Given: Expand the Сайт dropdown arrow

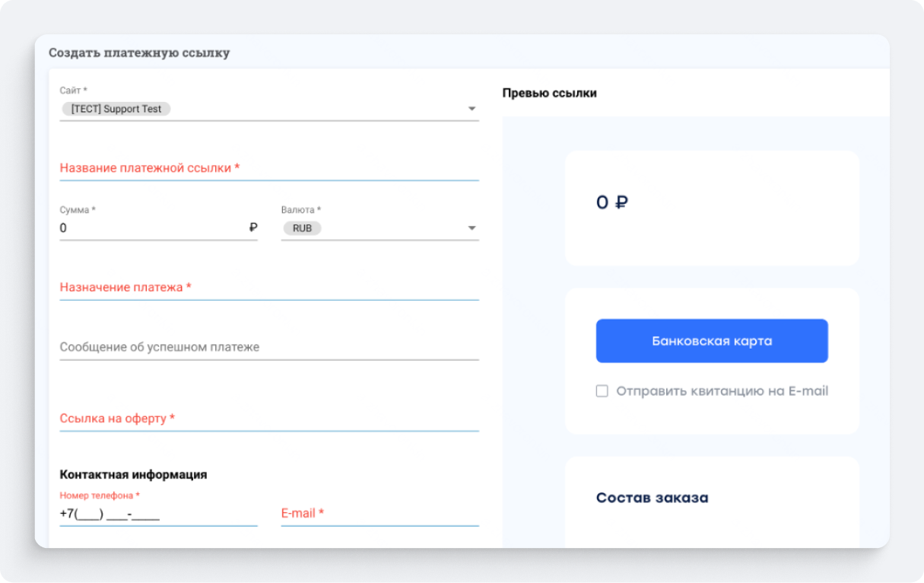Looking at the screenshot, I should pos(472,109).
